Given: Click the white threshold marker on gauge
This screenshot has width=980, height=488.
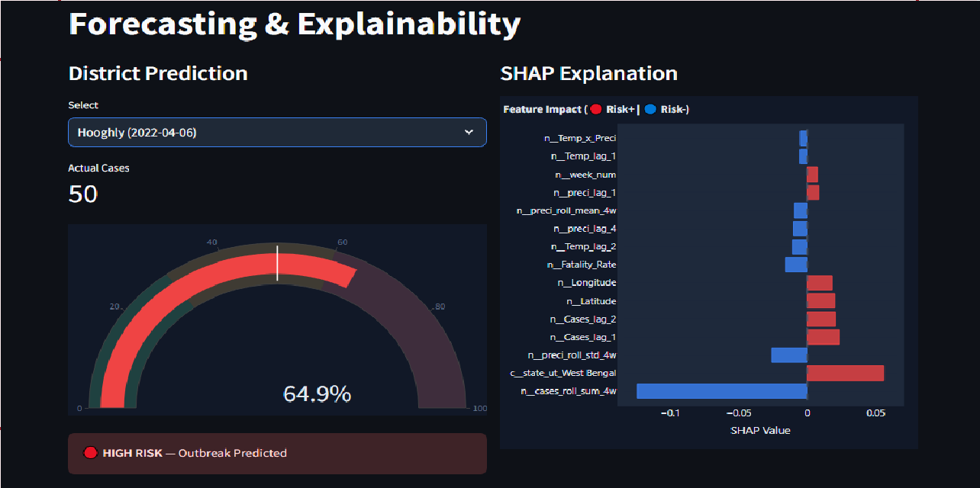Looking at the screenshot, I should [x=277, y=263].
